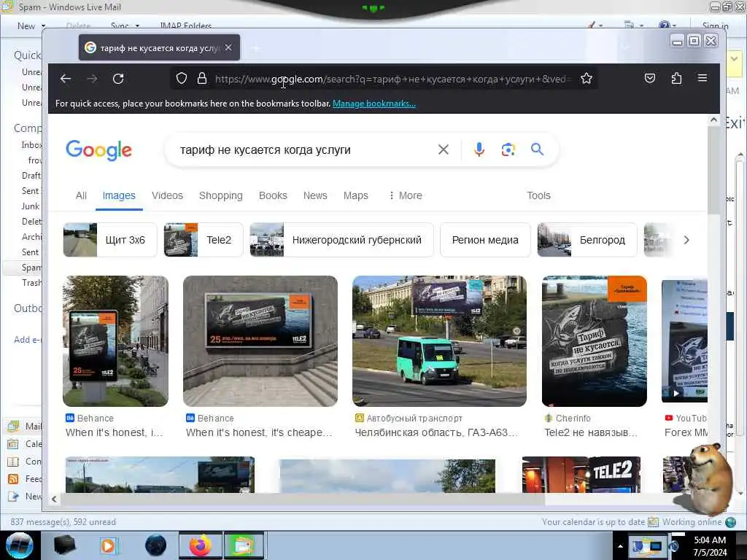This screenshot has height=560, width=747.
Task: Open the Tools filter button
Action: [x=539, y=195]
